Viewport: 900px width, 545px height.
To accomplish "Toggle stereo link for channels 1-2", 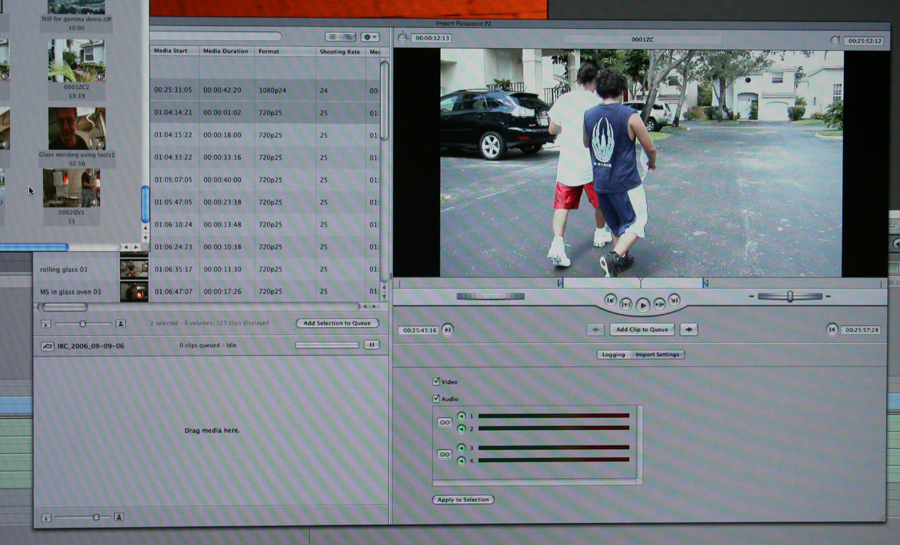I will pyautogui.click(x=444, y=422).
